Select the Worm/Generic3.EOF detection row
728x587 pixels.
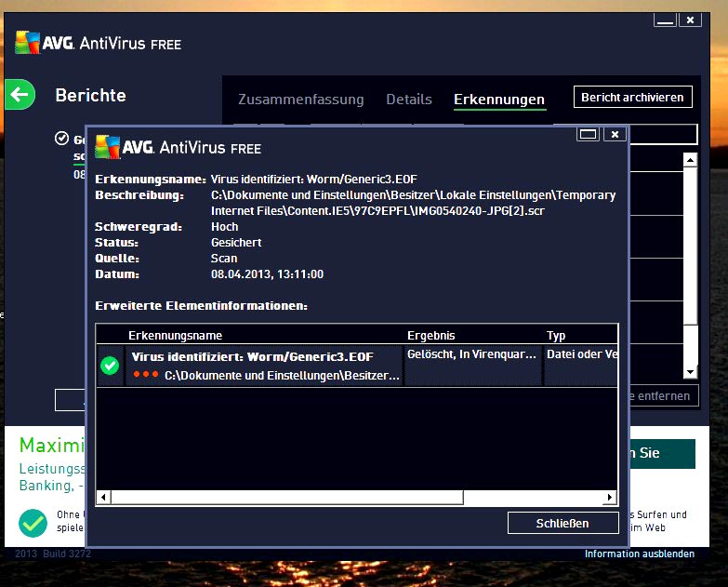coord(357,366)
